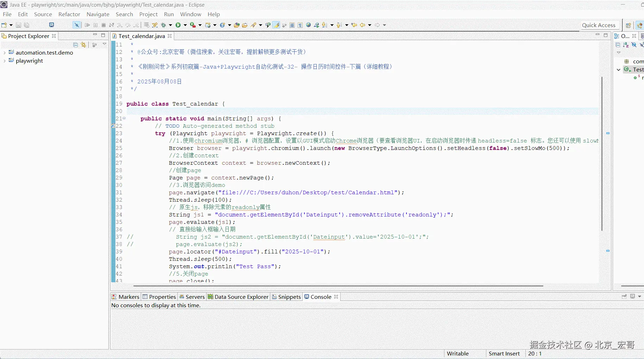Open the Window menu

click(x=191, y=14)
